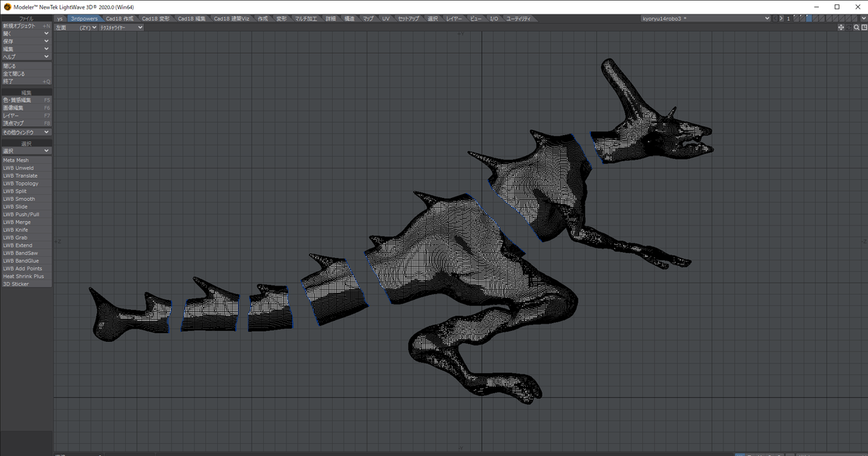This screenshot has width=868, height=456.
Task: Select the LWB Push/Pull tool
Action: (26, 215)
